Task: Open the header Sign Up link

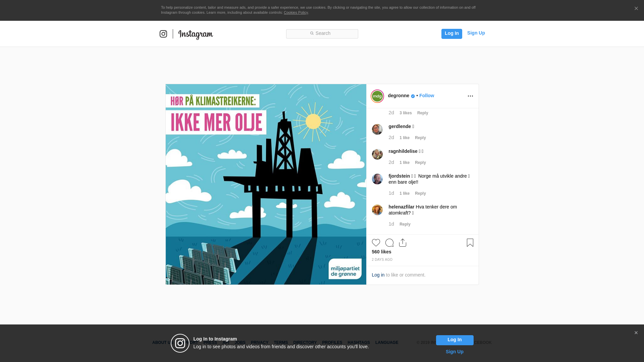Action: coord(476,33)
